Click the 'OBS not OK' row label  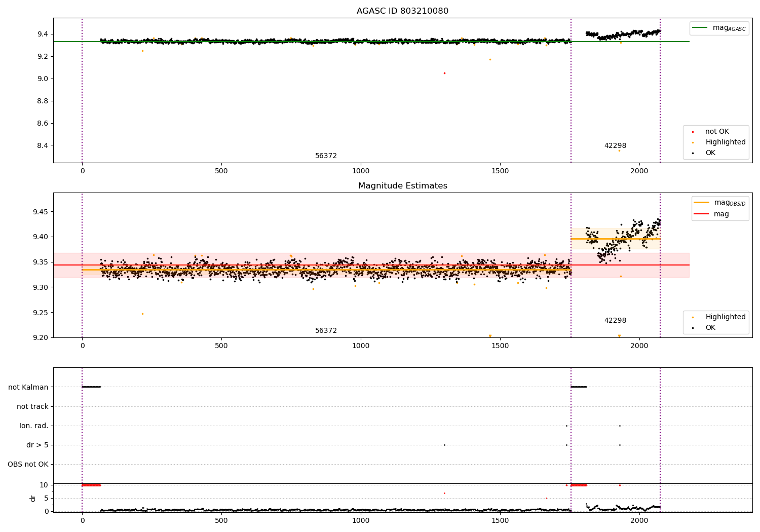(28, 465)
